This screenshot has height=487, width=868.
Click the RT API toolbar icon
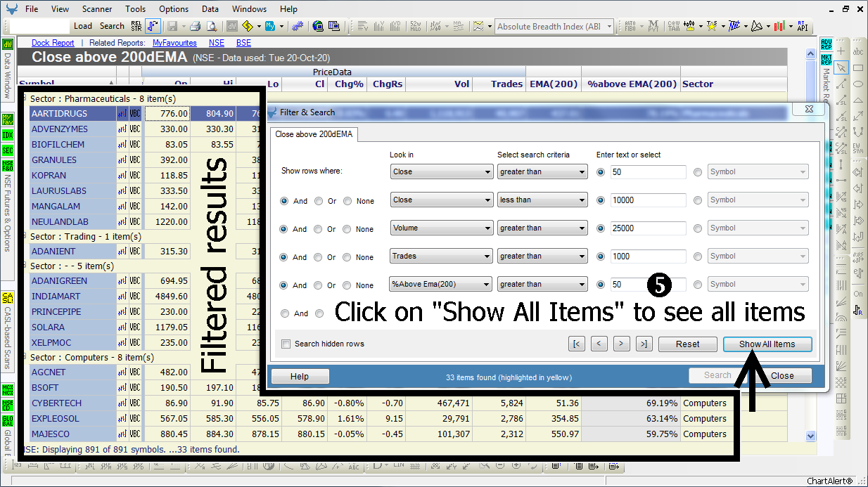point(802,26)
